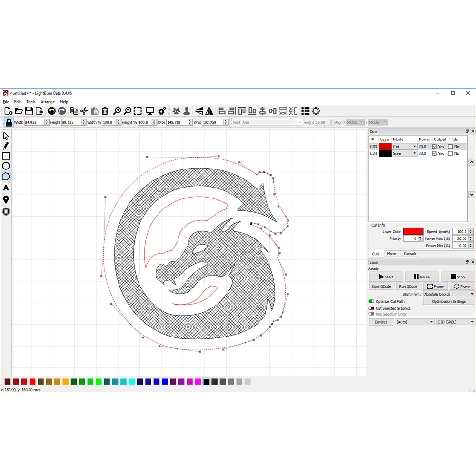Image resolution: width=476 pixels, height=476 pixels.
Task: Click the Frame button with dashed square icon
Action: [x=435, y=286]
